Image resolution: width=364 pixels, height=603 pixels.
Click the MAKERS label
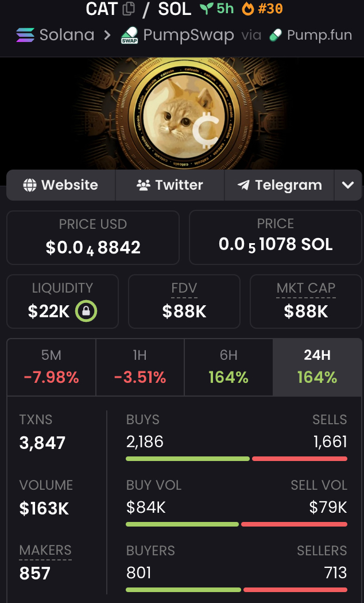pyautogui.click(x=45, y=550)
